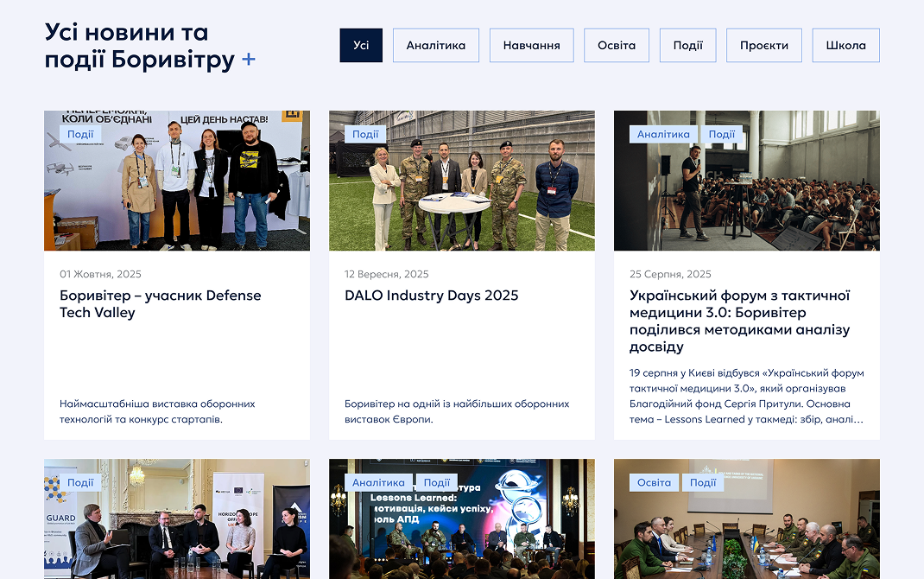Select the "Усі" filter tab
The width and height of the screenshot is (924, 579).
coord(361,46)
